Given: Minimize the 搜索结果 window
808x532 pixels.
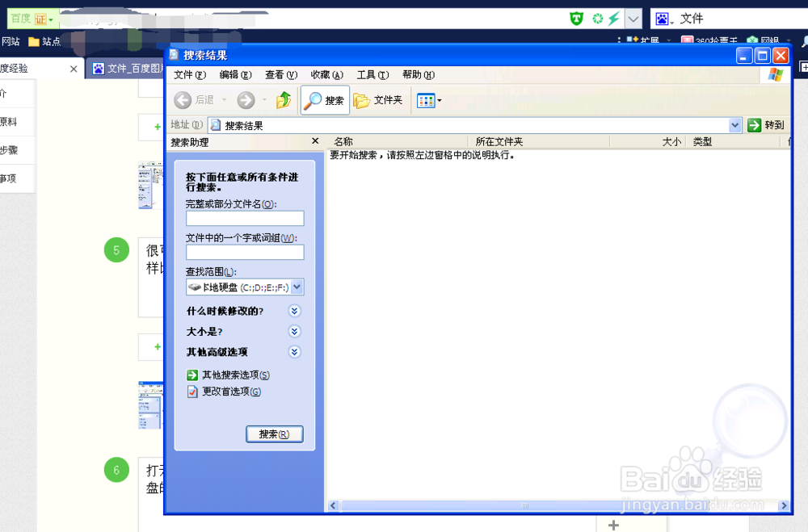Looking at the screenshot, I should (743, 55).
